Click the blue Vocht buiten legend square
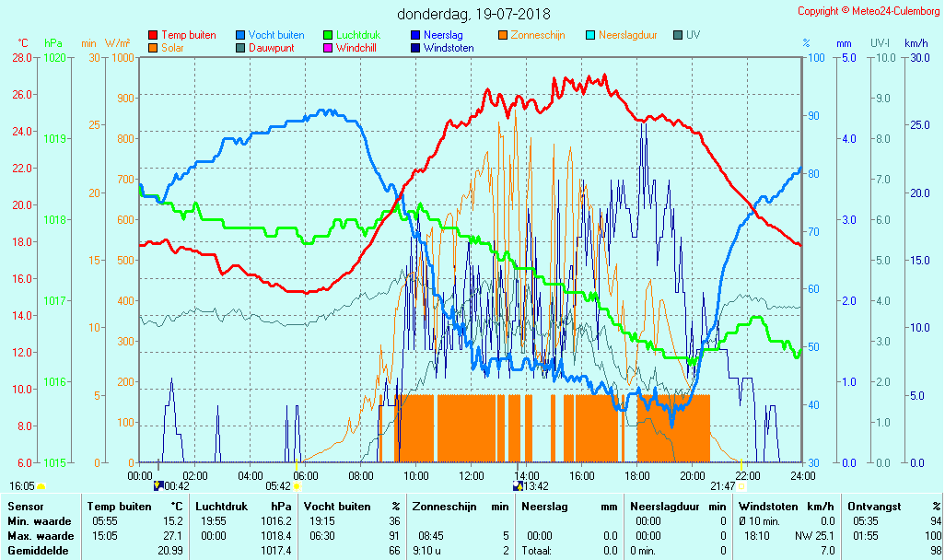 (240, 35)
